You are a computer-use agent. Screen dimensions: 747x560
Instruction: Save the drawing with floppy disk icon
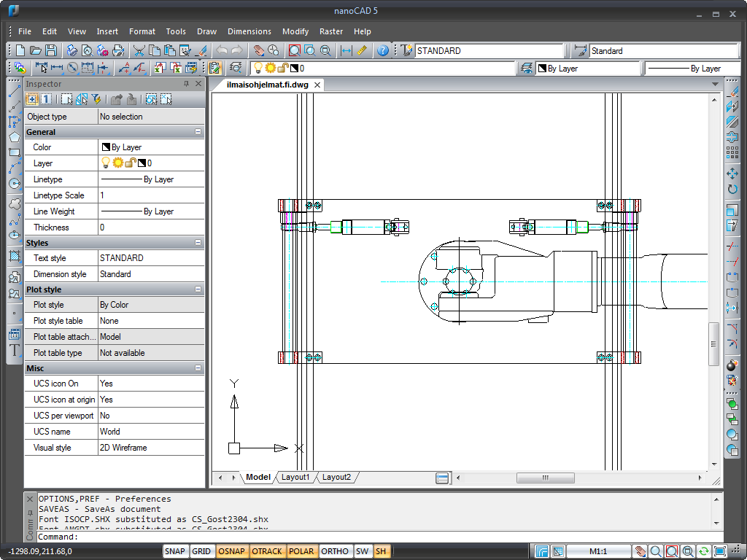click(51, 50)
